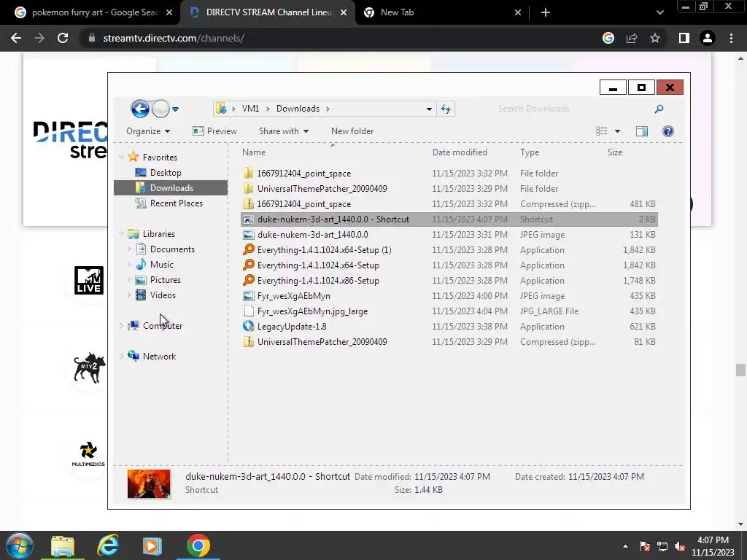Collapse the Favorites tree group

click(x=122, y=157)
